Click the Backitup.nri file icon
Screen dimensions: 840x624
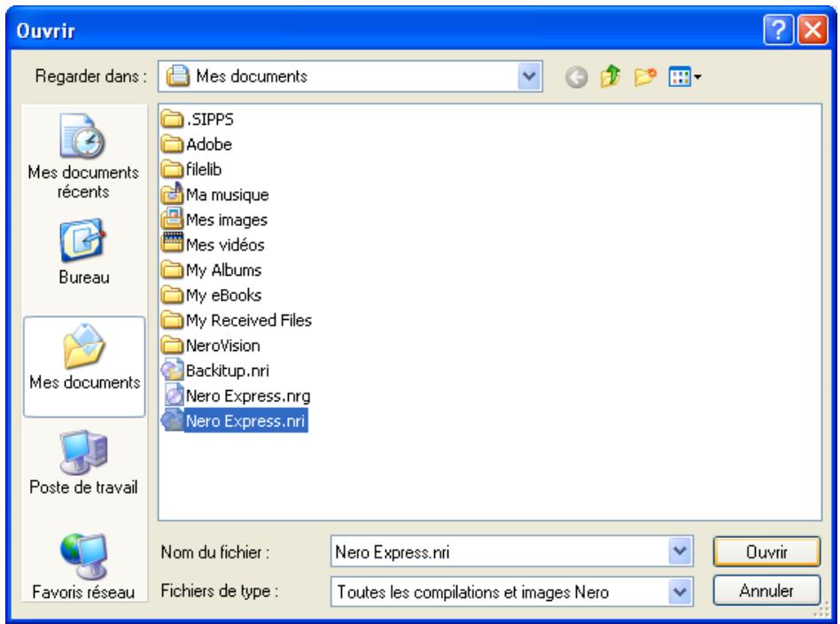pos(173,370)
